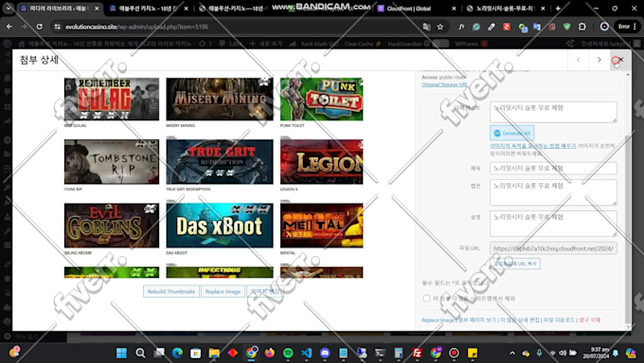Open Microsoft Edge from taskbar
This screenshot has height=363, width=644.
[x=177, y=353]
